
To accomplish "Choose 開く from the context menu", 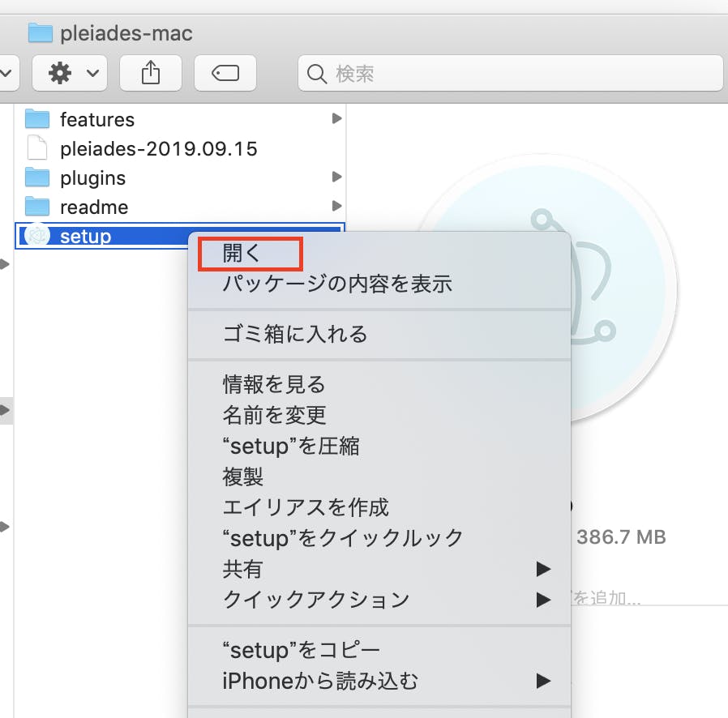I will [x=250, y=254].
